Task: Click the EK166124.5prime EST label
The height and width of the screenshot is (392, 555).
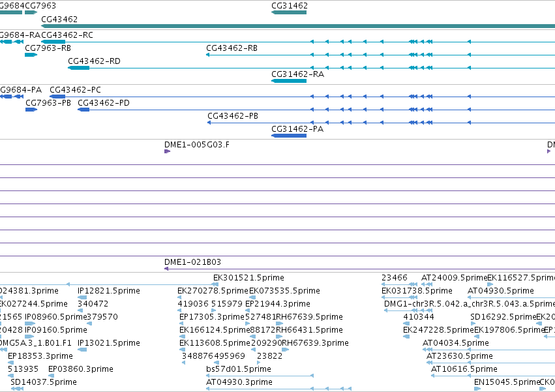Action: tap(215, 330)
